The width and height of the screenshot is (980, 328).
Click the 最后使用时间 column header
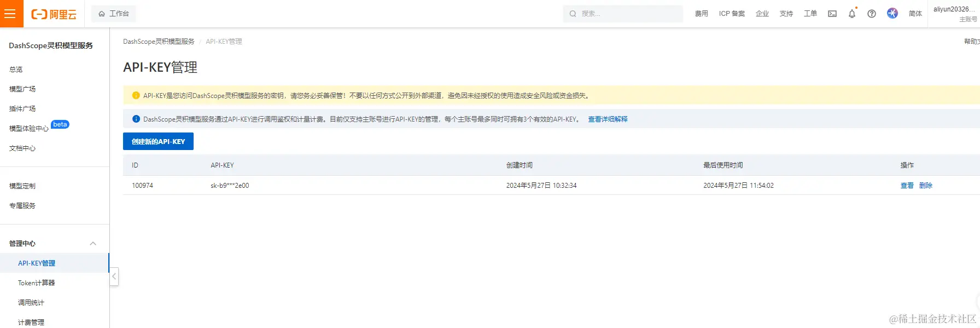[x=723, y=165]
